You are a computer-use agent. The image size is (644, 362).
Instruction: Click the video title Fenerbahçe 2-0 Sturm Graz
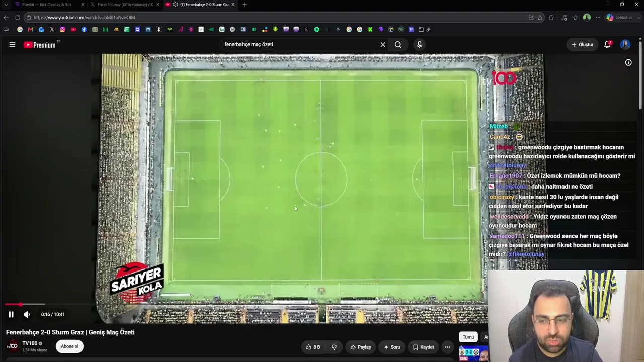(70, 332)
